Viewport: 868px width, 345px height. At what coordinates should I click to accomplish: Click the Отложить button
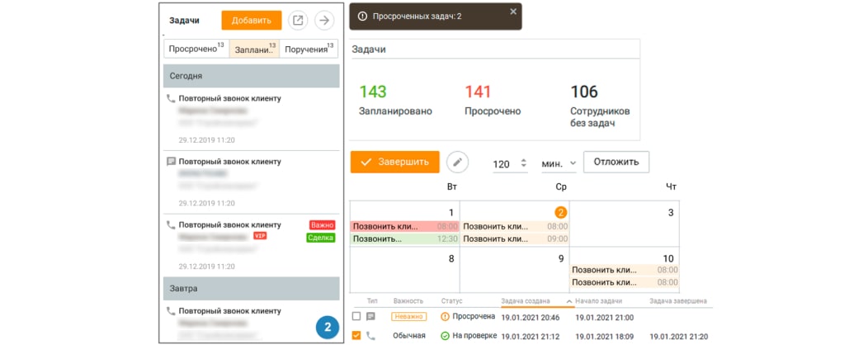coord(616,162)
